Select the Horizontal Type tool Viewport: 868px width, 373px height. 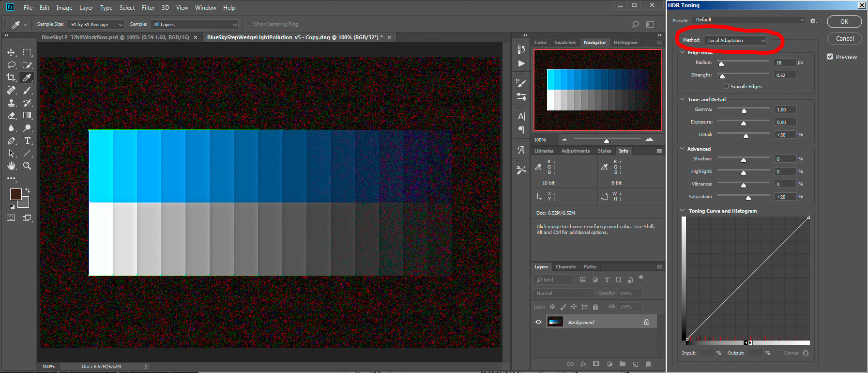(x=28, y=141)
